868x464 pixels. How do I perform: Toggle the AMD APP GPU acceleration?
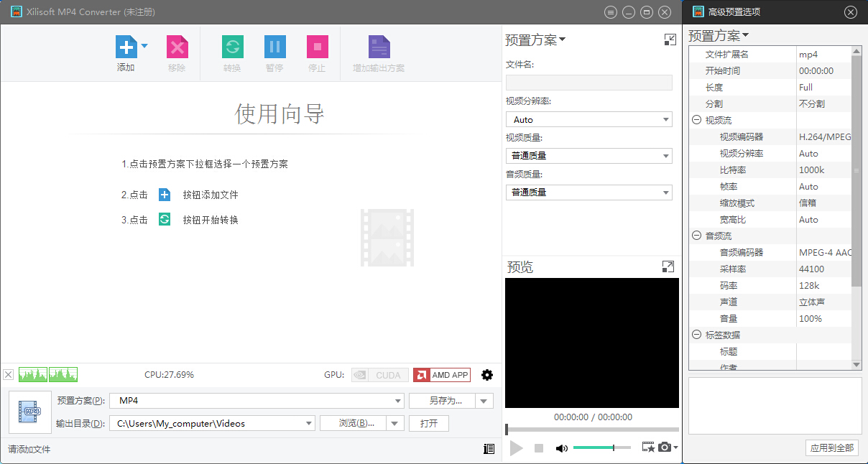(442, 375)
